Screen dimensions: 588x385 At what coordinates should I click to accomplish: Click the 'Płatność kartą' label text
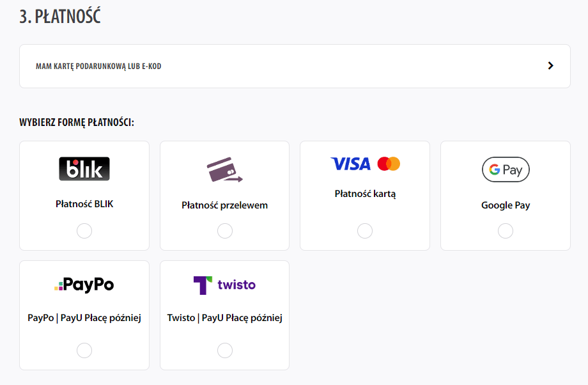click(x=365, y=194)
